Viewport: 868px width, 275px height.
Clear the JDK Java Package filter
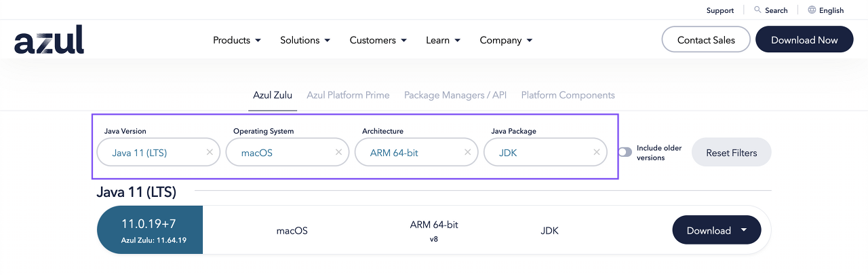click(596, 153)
